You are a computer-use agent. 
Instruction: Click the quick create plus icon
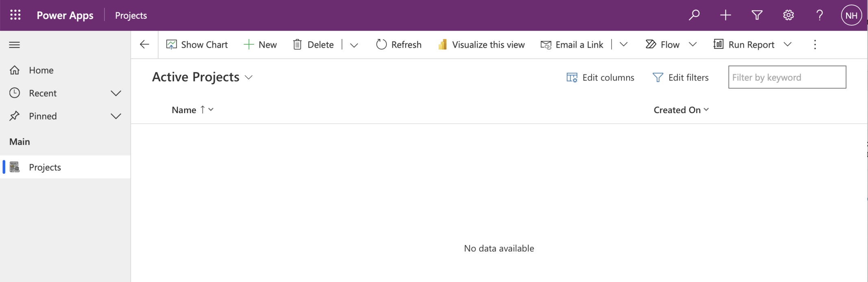pyautogui.click(x=725, y=15)
